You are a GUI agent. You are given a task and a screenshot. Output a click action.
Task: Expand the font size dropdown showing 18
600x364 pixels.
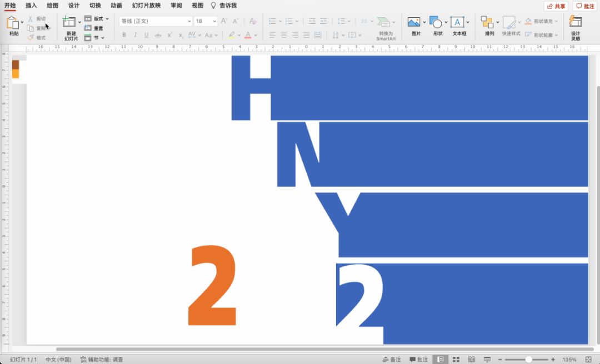click(214, 21)
